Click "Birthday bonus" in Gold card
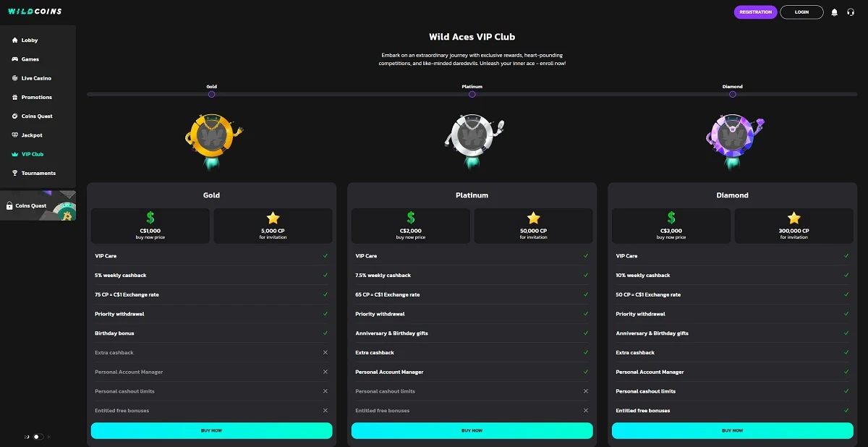This screenshot has height=447, width=868. point(114,333)
